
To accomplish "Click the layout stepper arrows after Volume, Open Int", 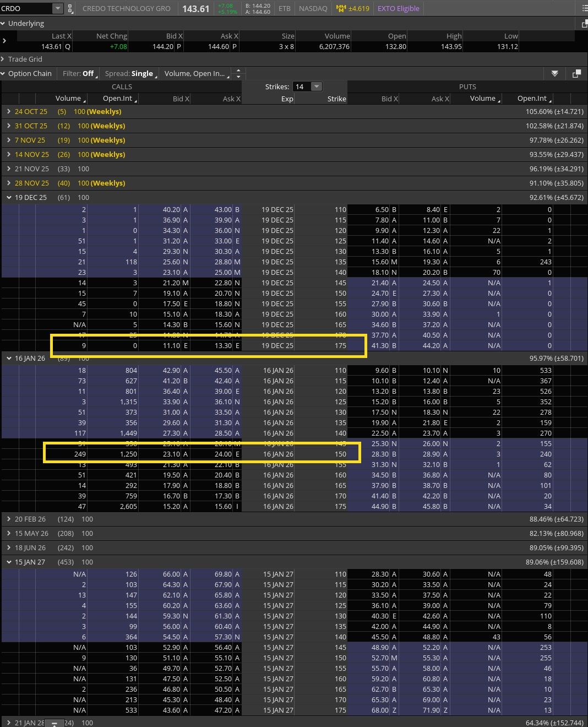I will pos(238,73).
